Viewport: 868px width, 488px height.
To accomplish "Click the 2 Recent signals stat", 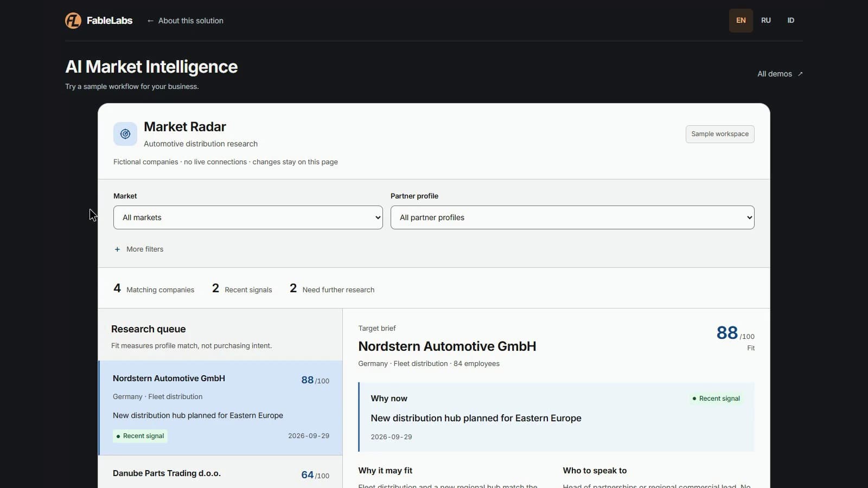I will coord(242,289).
